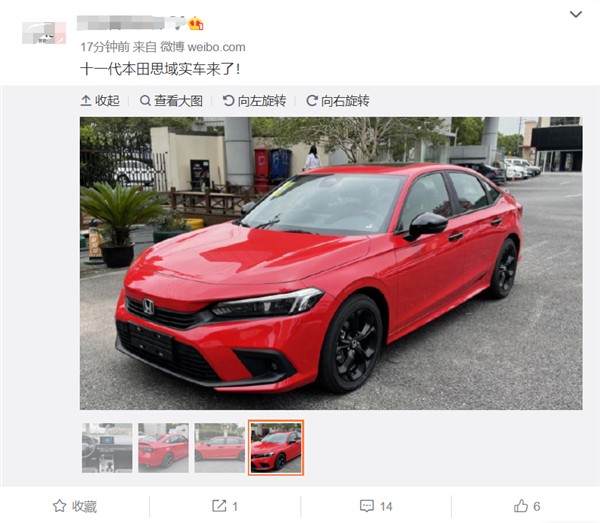This screenshot has width=600, height=523.
Task: Rotate image right with 向右旋转
Action: [x=338, y=101]
